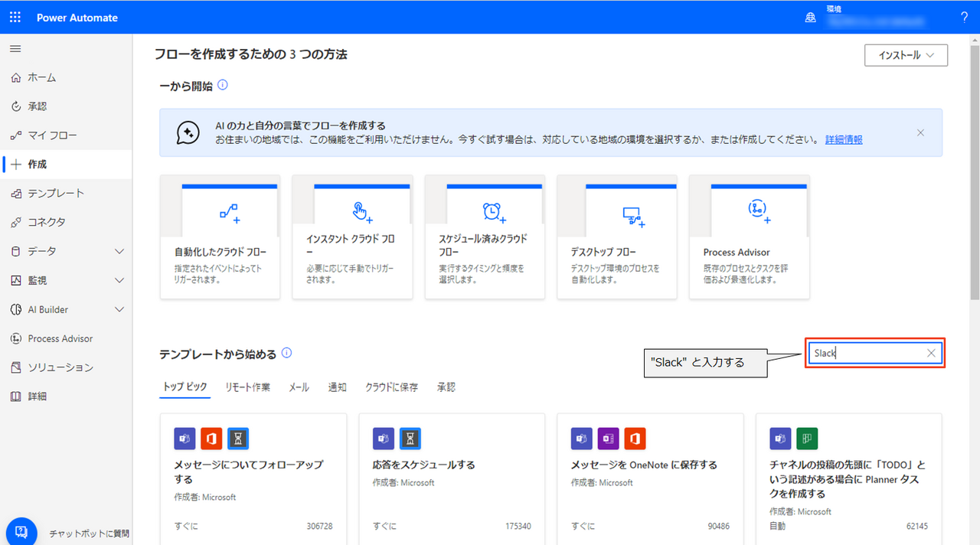The image size is (980, 545).
Task: Click the help question mark icon
Action: click(x=964, y=17)
